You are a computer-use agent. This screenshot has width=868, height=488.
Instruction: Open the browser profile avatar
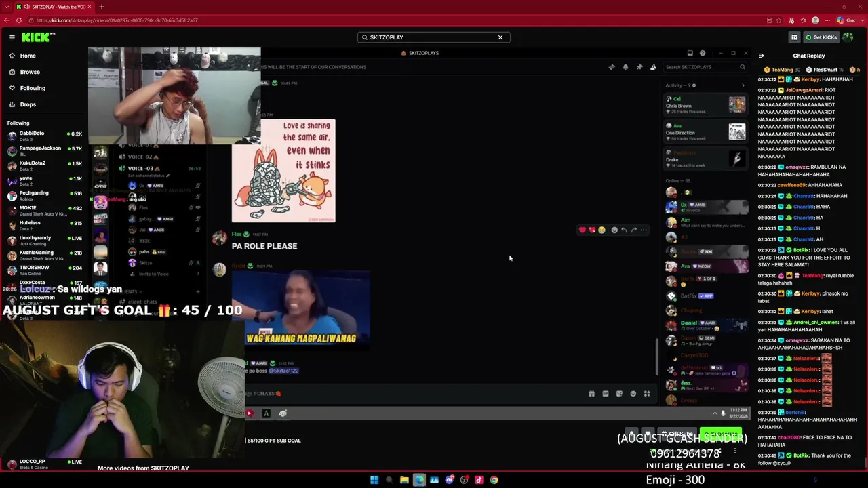click(x=815, y=20)
